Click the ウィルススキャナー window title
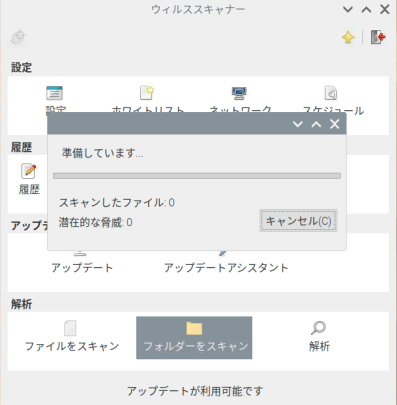This screenshot has width=397, height=405. (198, 9)
